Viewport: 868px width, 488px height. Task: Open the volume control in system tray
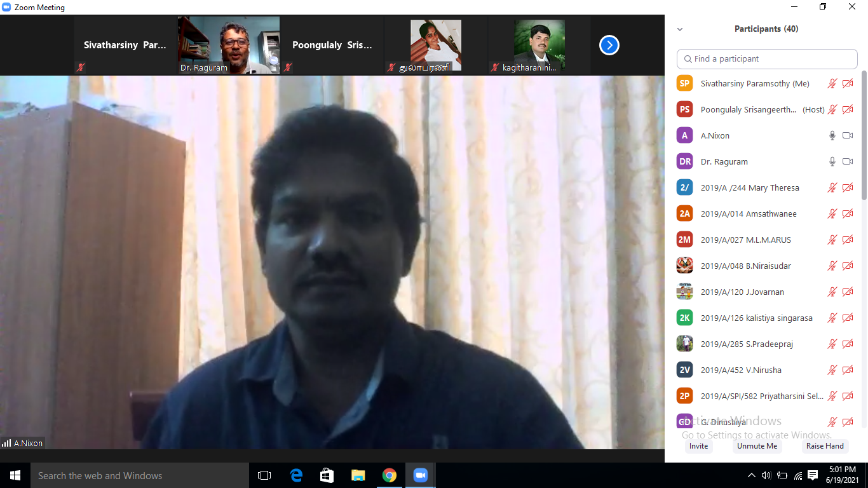pyautogui.click(x=766, y=475)
